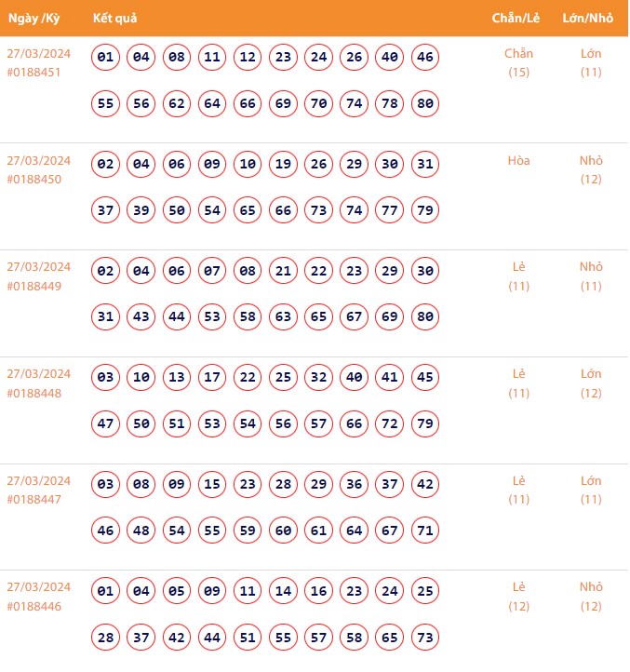Screen dimensions: 630x672
Task: Select ball 45 in draw #0188448
Action: click(x=425, y=378)
